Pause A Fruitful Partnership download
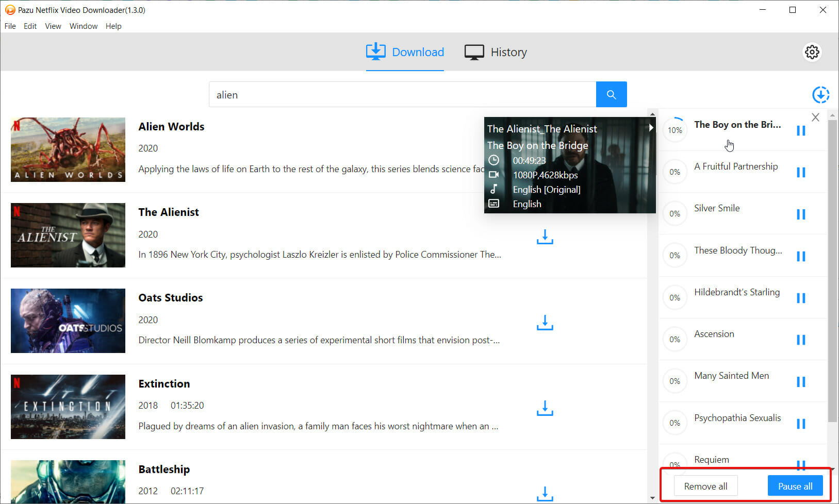The image size is (839, 504). (801, 173)
